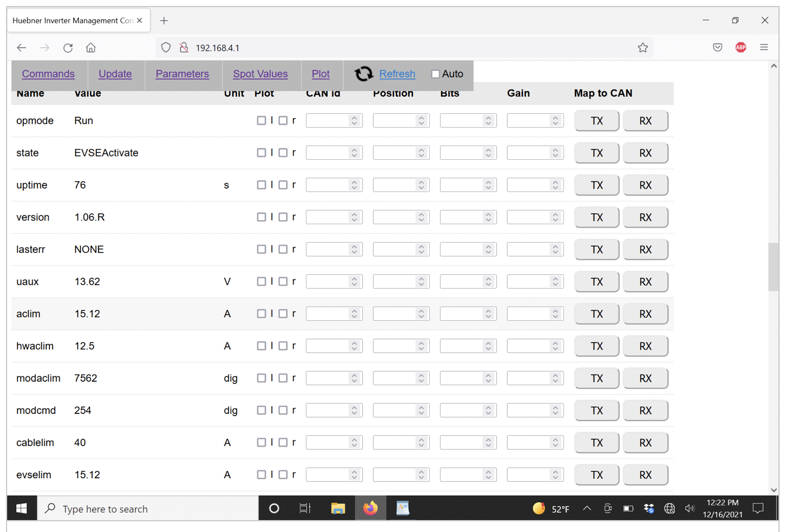Adjust Bits spinner arrows for hwaclim

coord(488,346)
